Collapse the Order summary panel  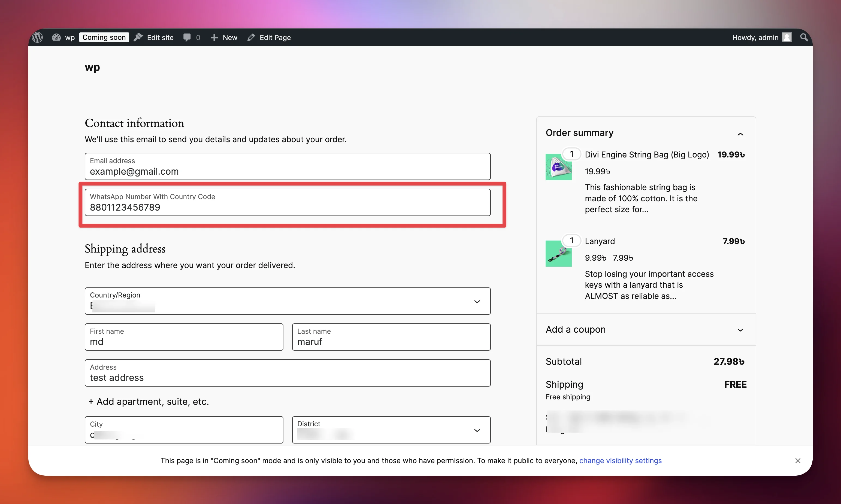[x=740, y=134]
